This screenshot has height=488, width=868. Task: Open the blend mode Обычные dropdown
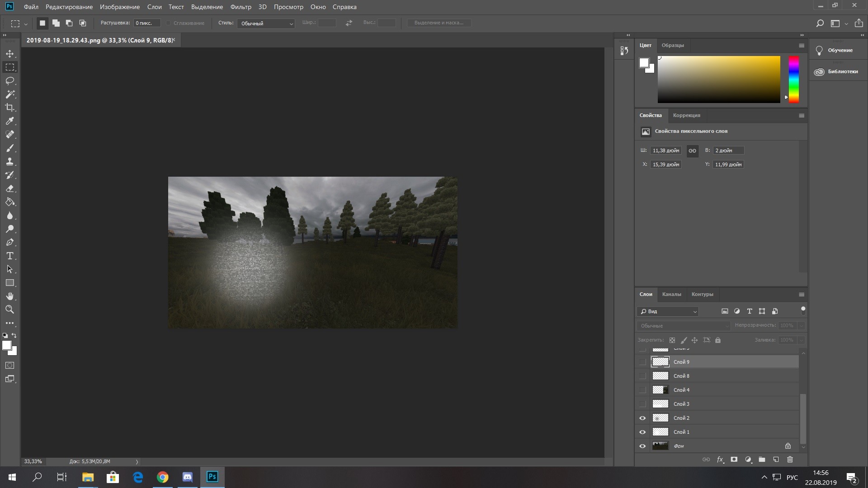point(684,326)
